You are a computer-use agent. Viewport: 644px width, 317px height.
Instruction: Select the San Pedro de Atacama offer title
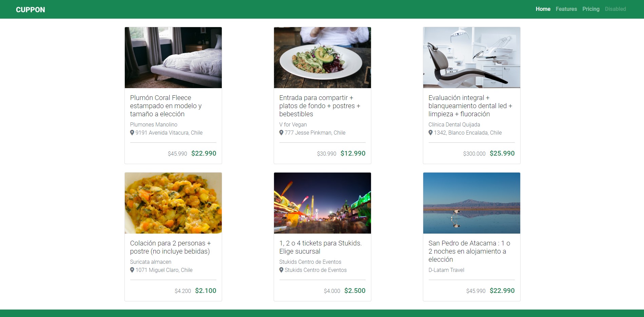[x=469, y=251]
